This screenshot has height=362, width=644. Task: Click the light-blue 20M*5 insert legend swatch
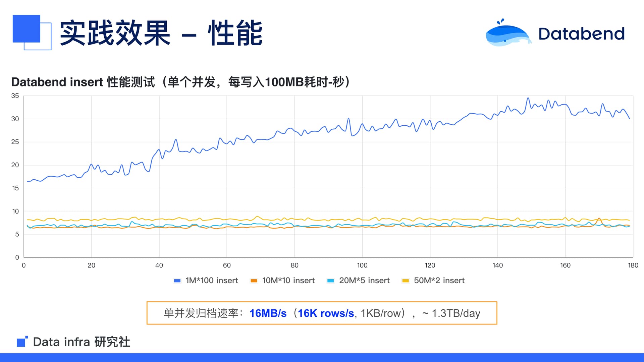click(x=331, y=281)
